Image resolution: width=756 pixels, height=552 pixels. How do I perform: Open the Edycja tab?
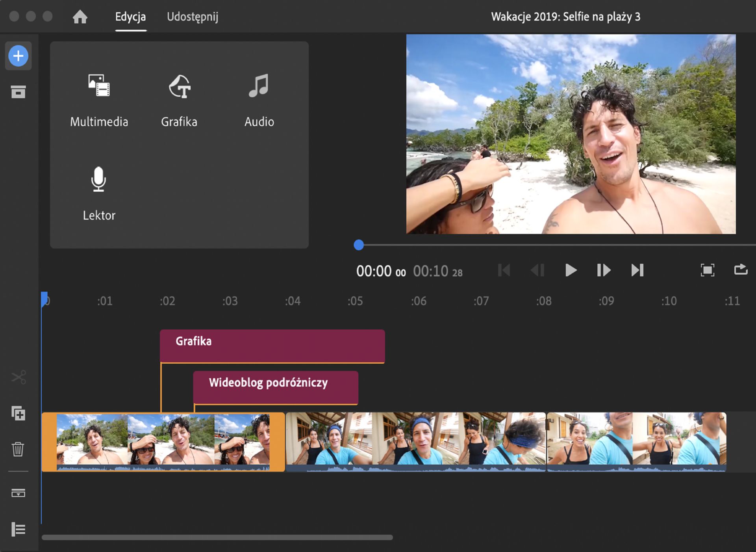(x=130, y=17)
